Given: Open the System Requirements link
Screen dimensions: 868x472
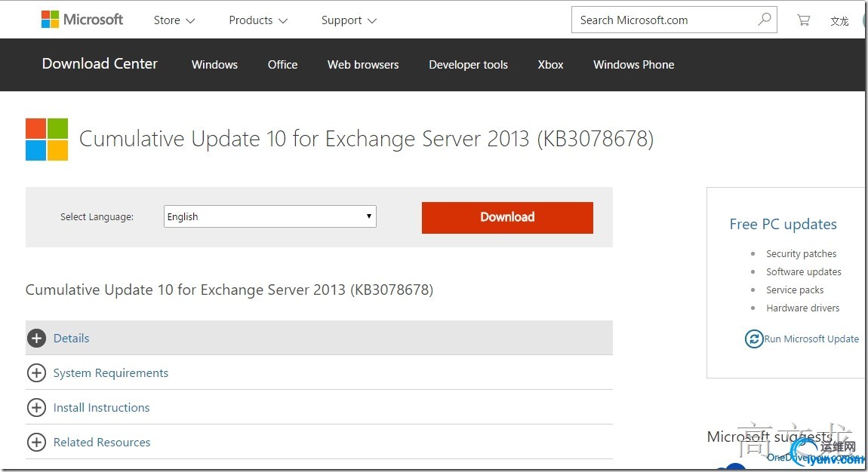Looking at the screenshot, I should point(111,373).
